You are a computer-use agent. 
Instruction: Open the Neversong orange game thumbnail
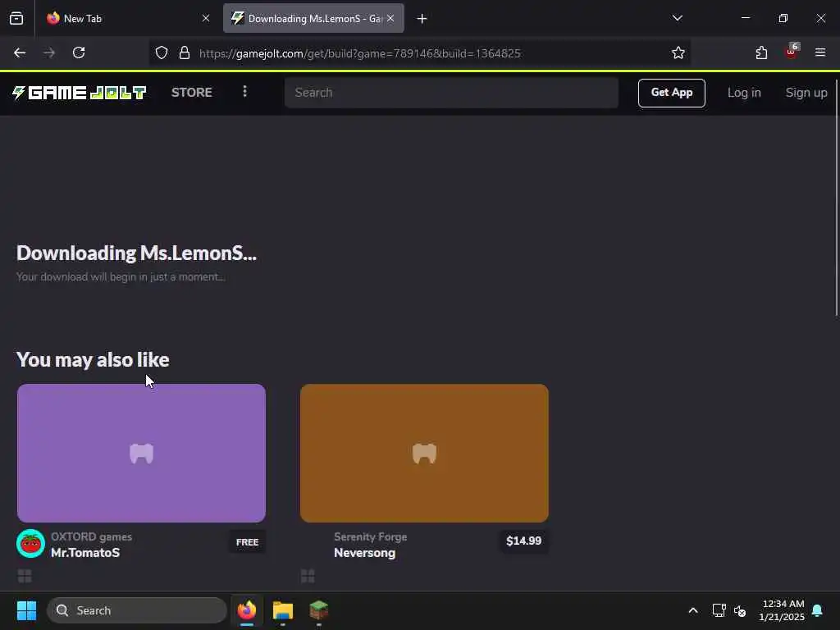(x=424, y=453)
